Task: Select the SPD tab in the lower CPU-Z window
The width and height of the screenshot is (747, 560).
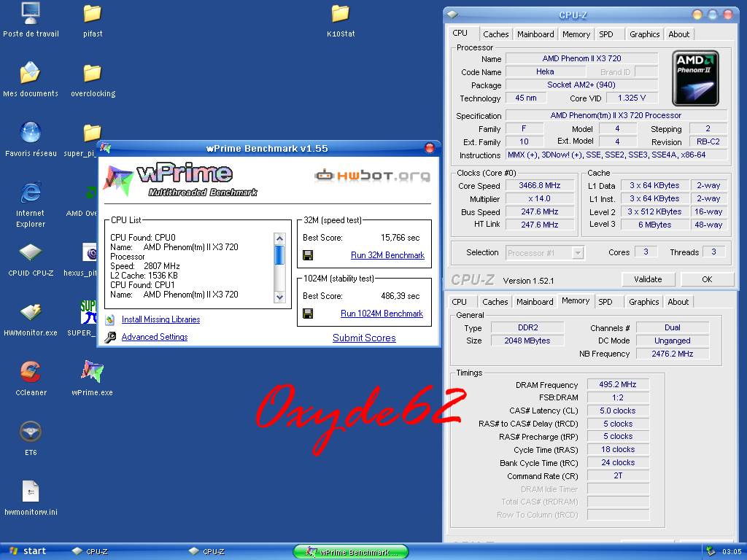Action: [605, 302]
